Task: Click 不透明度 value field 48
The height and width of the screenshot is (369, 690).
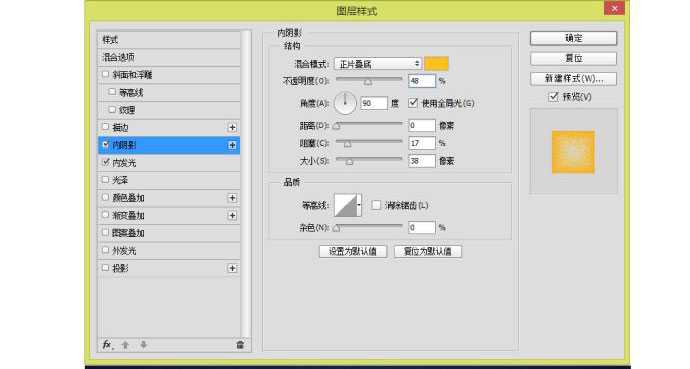Action: click(x=422, y=81)
